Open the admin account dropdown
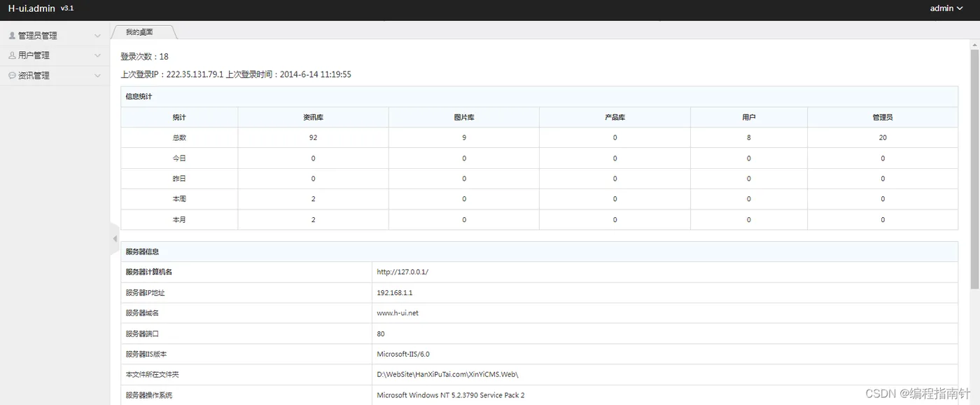The width and height of the screenshot is (980, 405). (946, 8)
